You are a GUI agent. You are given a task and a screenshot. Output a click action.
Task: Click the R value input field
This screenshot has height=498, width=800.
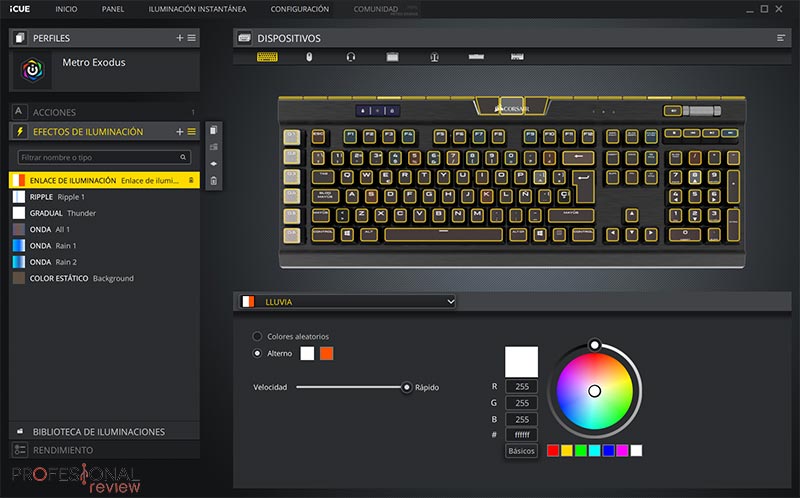(521, 386)
